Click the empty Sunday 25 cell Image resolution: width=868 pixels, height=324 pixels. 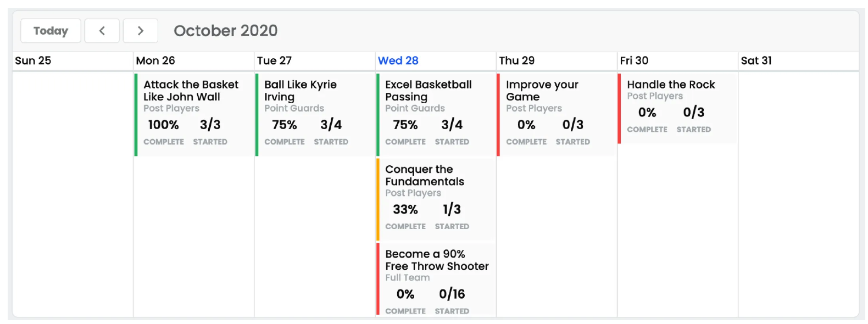pos(73,192)
